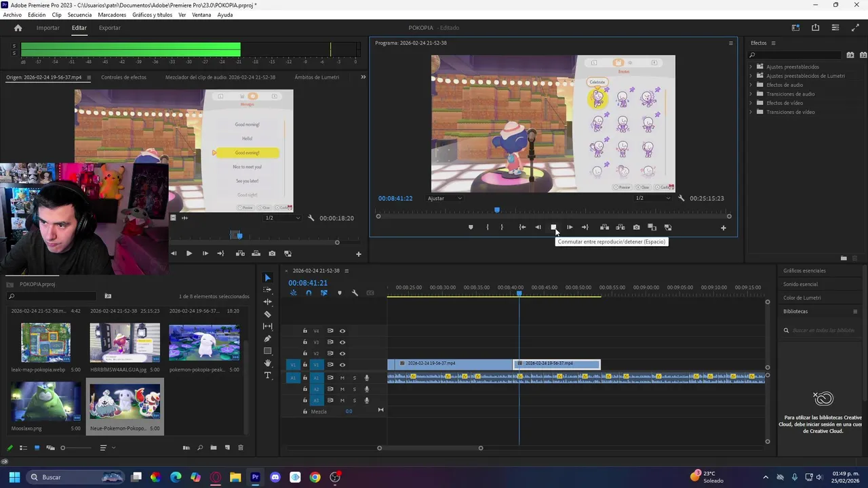Expand Transiciones de vídeo folder
The image size is (868, 488).
pyautogui.click(x=751, y=112)
